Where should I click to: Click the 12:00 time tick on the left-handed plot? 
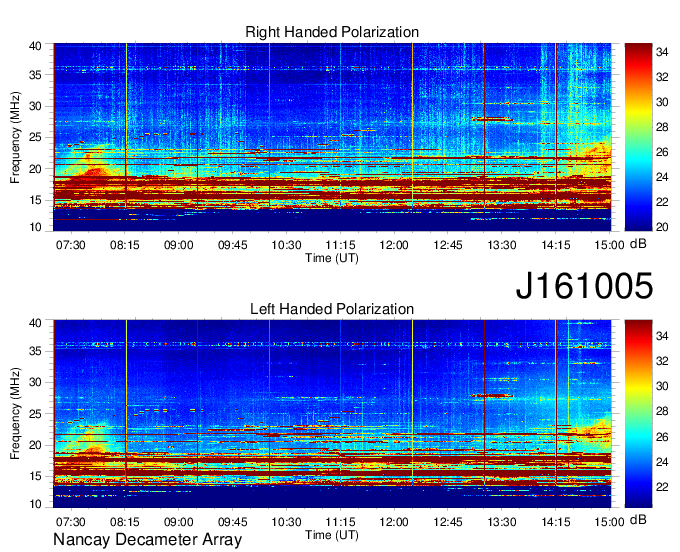394,522
